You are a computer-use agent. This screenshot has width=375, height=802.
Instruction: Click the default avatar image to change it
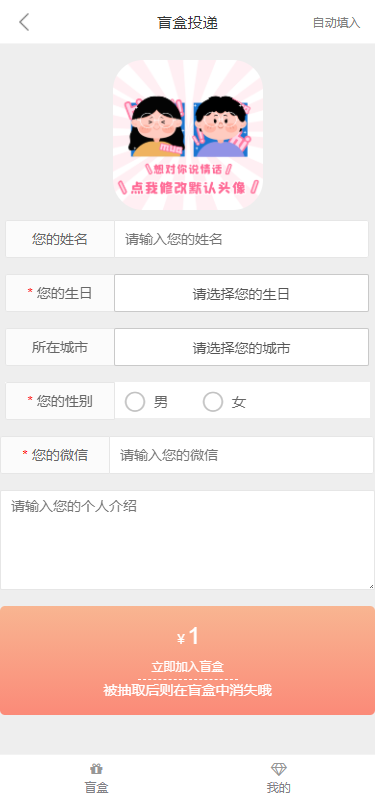[x=188, y=135]
